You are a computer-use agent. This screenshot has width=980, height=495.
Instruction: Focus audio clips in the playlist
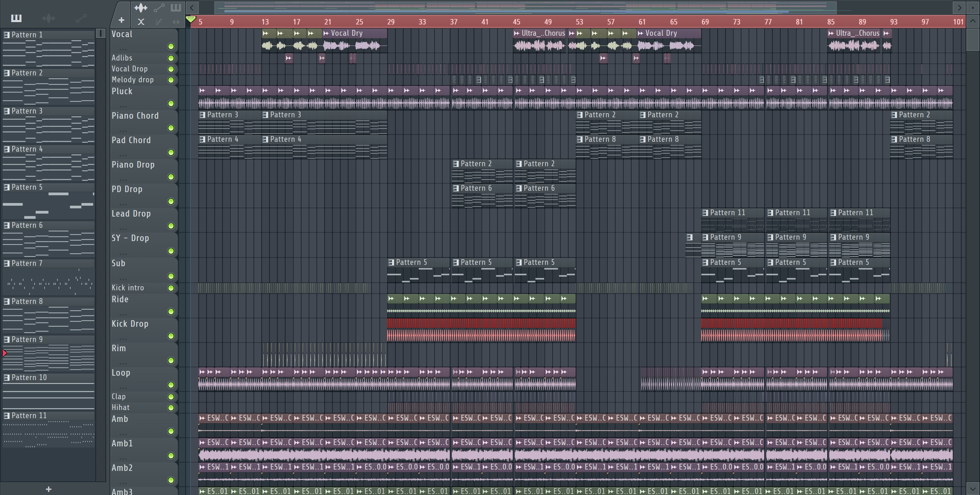(x=141, y=7)
